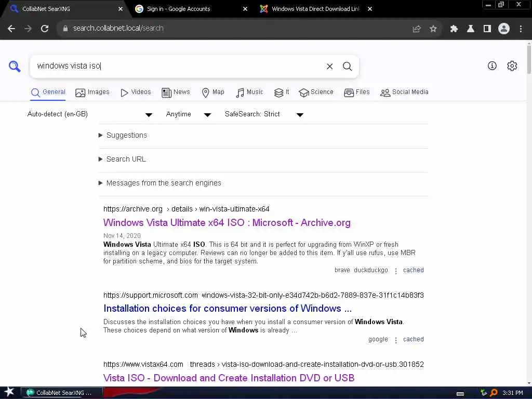Click the keyboard tray icon

[x=460, y=394]
